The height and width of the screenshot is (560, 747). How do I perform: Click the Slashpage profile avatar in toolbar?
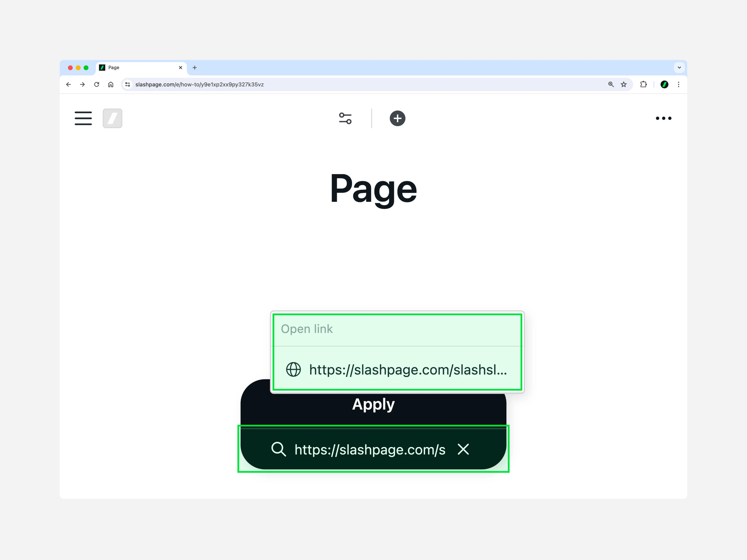click(664, 84)
